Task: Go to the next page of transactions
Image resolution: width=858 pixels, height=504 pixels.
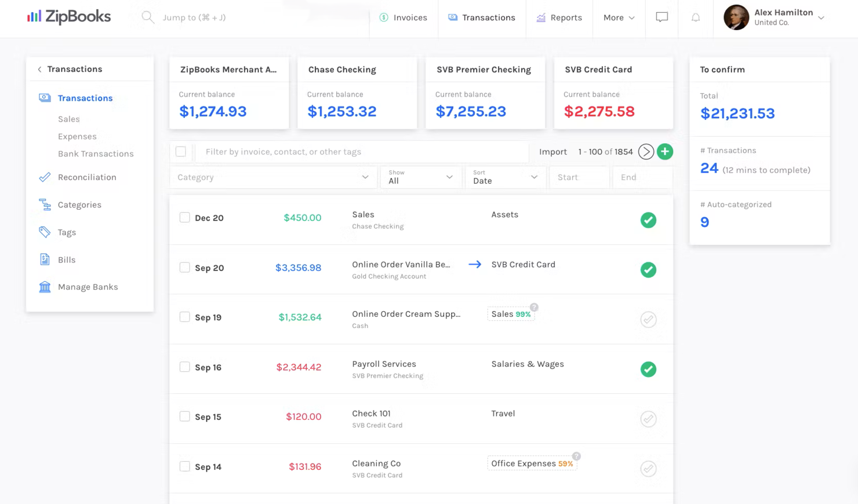Action: tap(646, 152)
